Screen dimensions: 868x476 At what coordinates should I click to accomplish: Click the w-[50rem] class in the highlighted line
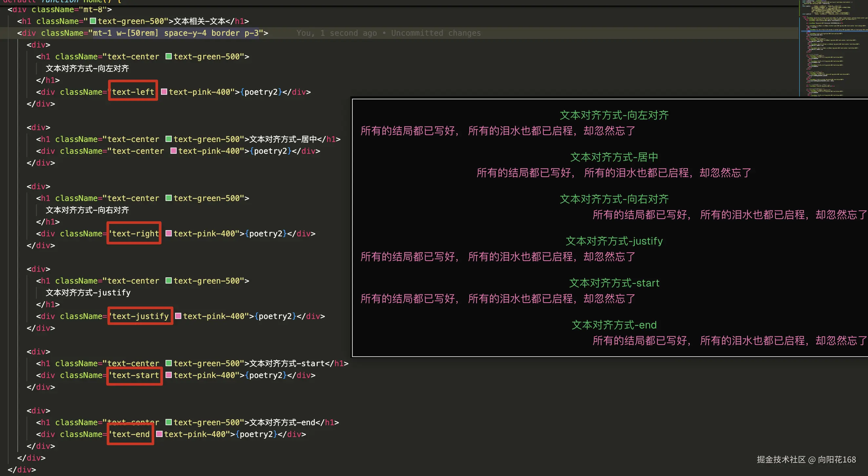[137, 33]
